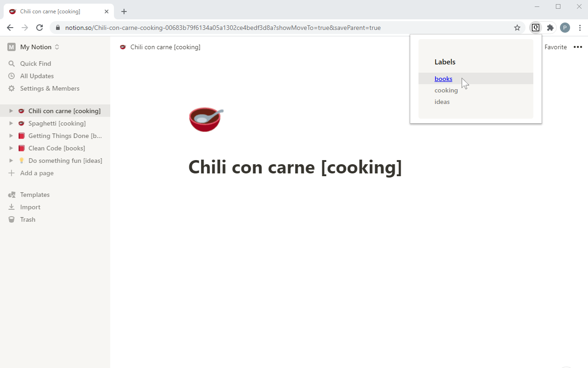
Task: Click the Import download icon
Action: (x=11, y=207)
